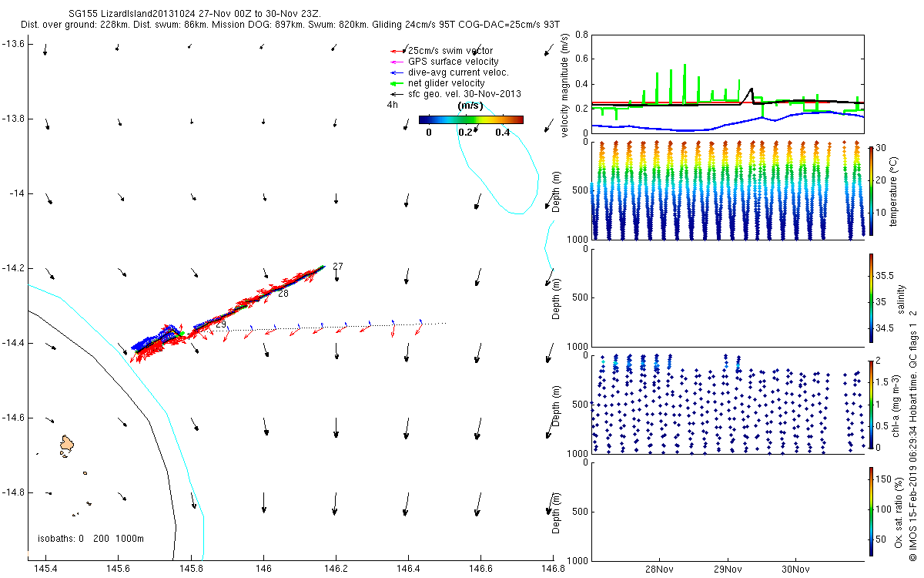Click latitude tick label '-14.4'
Image resolution: width=924 pixels, height=578 pixels.
coord(15,342)
